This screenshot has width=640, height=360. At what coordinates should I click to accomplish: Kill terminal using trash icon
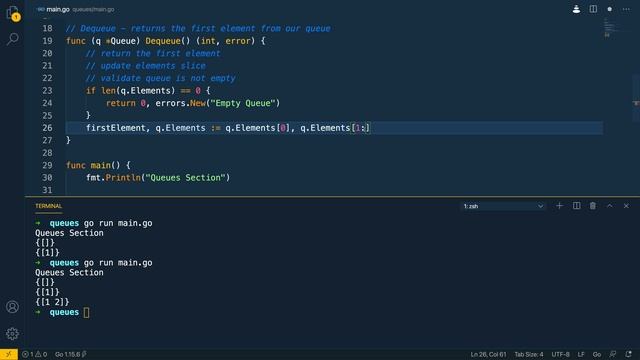coord(593,206)
